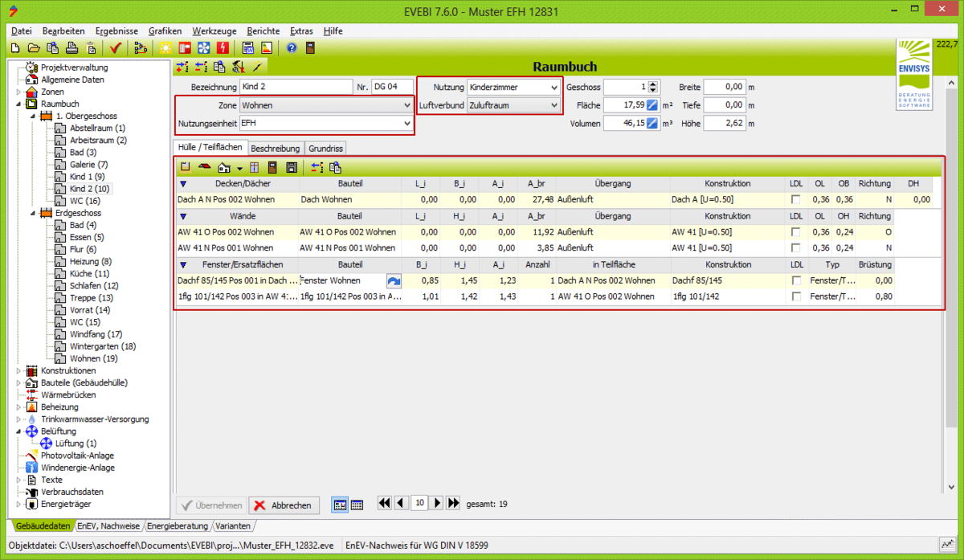Click the red checkmark toolbar icon
The image size is (964, 560).
tap(116, 48)
